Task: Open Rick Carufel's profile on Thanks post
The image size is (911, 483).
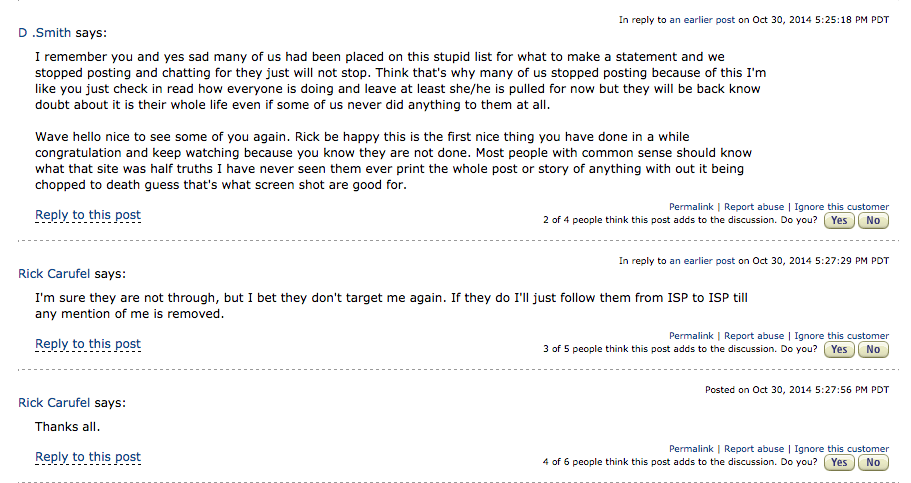Action: click(55, 402)
